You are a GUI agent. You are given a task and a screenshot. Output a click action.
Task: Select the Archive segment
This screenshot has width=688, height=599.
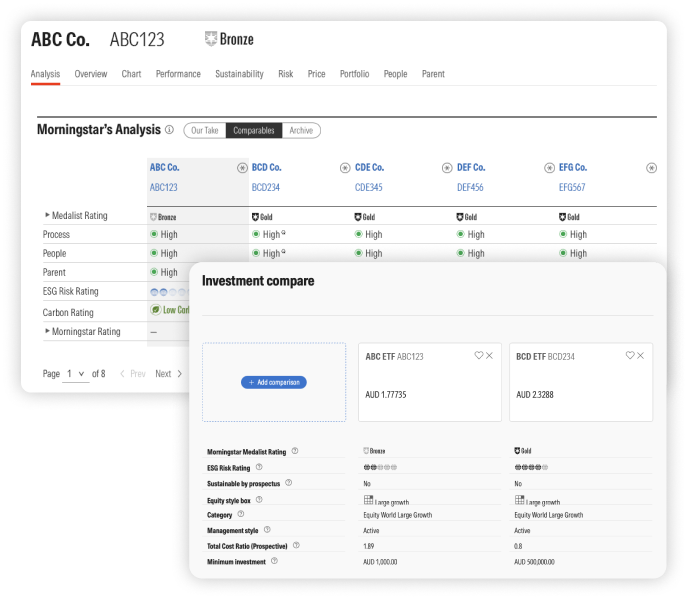(301, 130)
